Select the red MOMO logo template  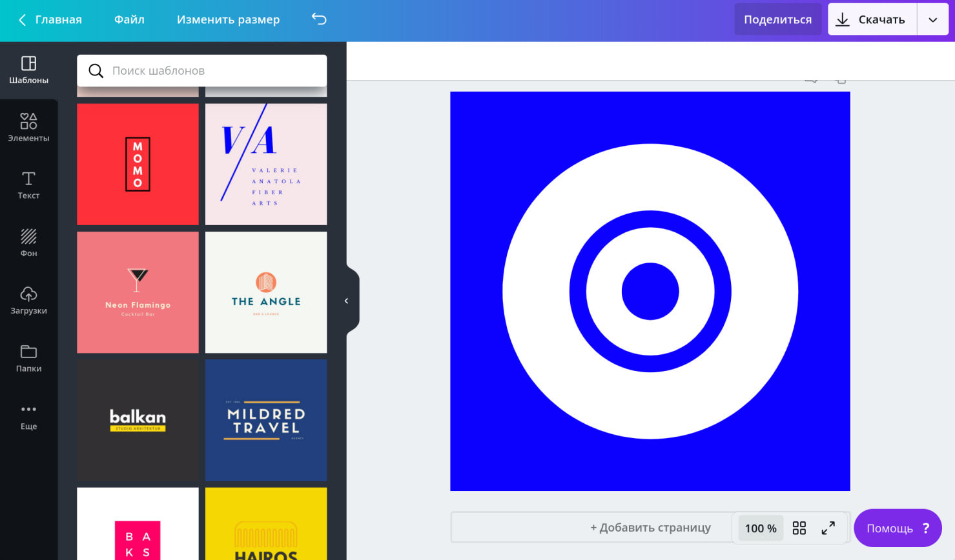coord(138,165)
